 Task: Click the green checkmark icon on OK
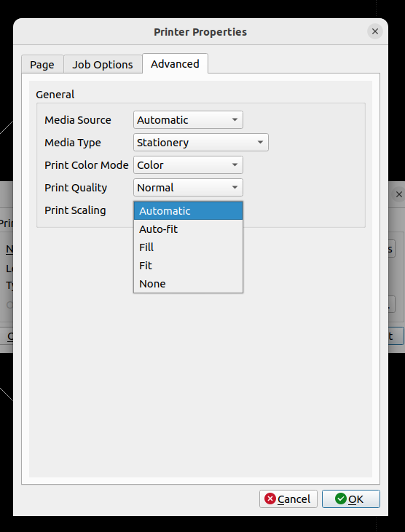click(x=340, y=499)
